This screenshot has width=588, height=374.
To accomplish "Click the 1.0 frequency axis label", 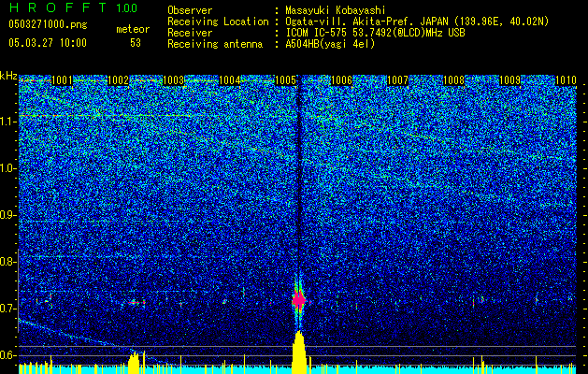I will click(7, 168).
